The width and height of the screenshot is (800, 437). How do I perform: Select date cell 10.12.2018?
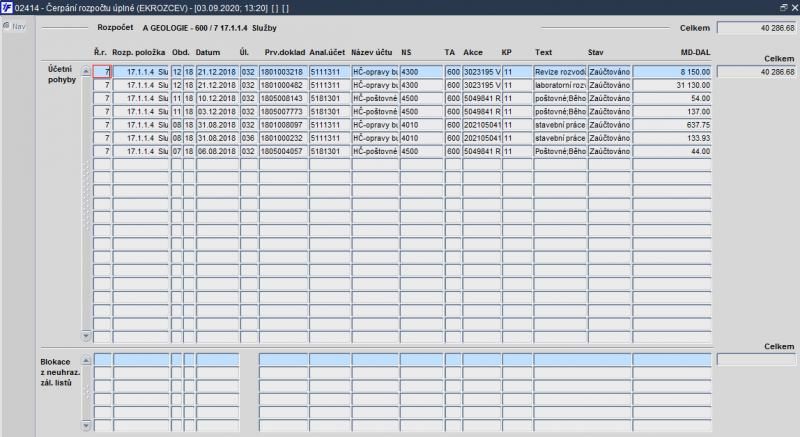[217, 98]
